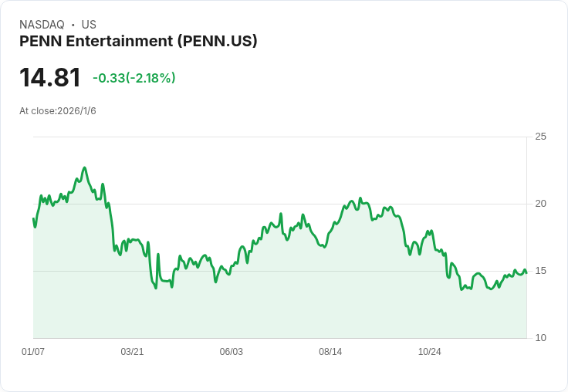568x392 pixels.
Task: Select the 08/14 date on the axis
Action: click(x=330, y=352)
